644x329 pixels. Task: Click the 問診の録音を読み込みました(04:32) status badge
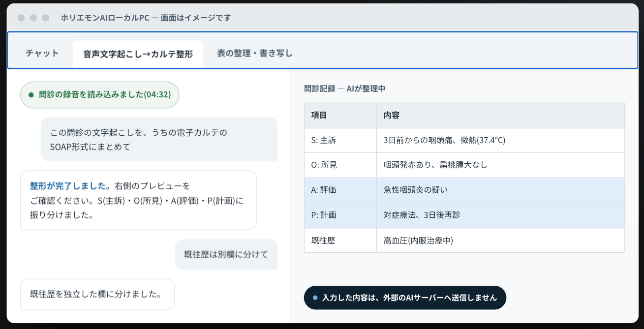point(99,95)
